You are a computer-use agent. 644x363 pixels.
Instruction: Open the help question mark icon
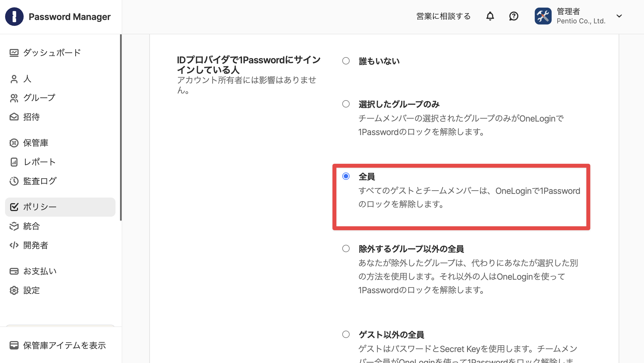[x=514, y=16]
